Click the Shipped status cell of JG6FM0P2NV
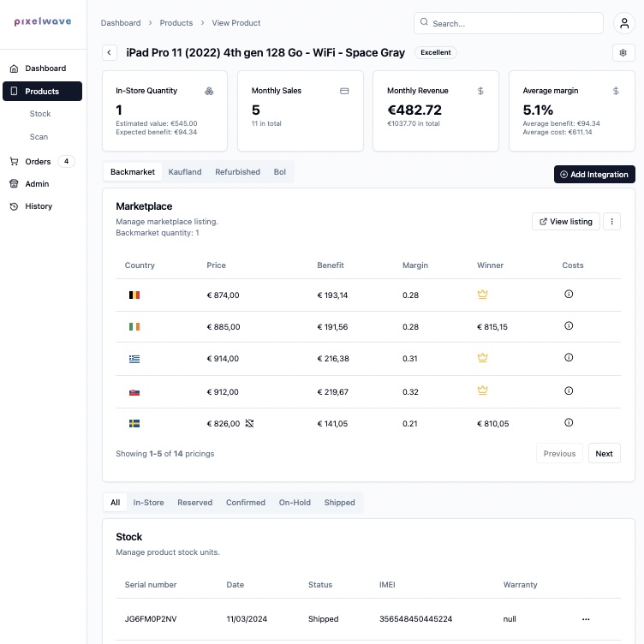The image size is (644, 644). (x=323, y=619)
